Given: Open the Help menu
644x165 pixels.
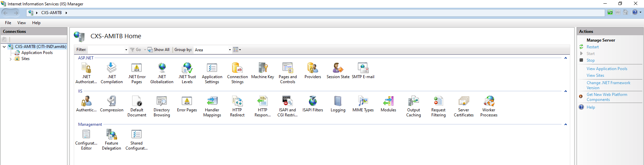Looking at the screenshot, I should click(x=36, y=23).
